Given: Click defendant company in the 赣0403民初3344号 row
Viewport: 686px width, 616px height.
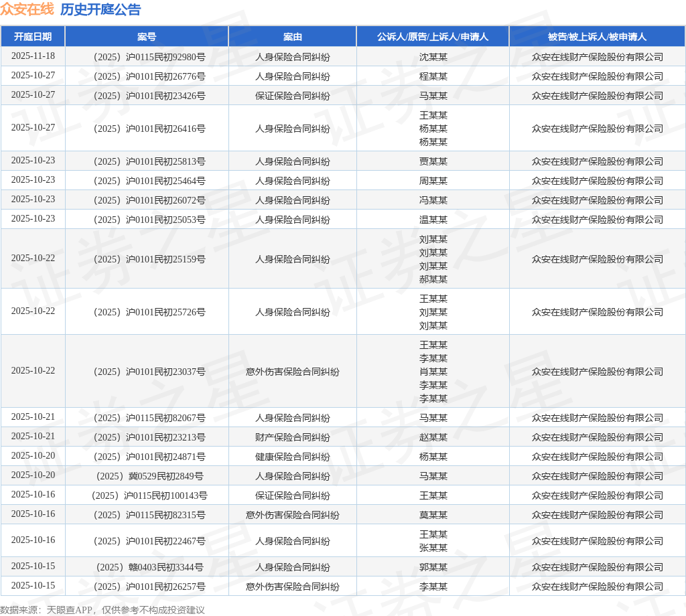Looking at the screenshot, I should (597, 567).
